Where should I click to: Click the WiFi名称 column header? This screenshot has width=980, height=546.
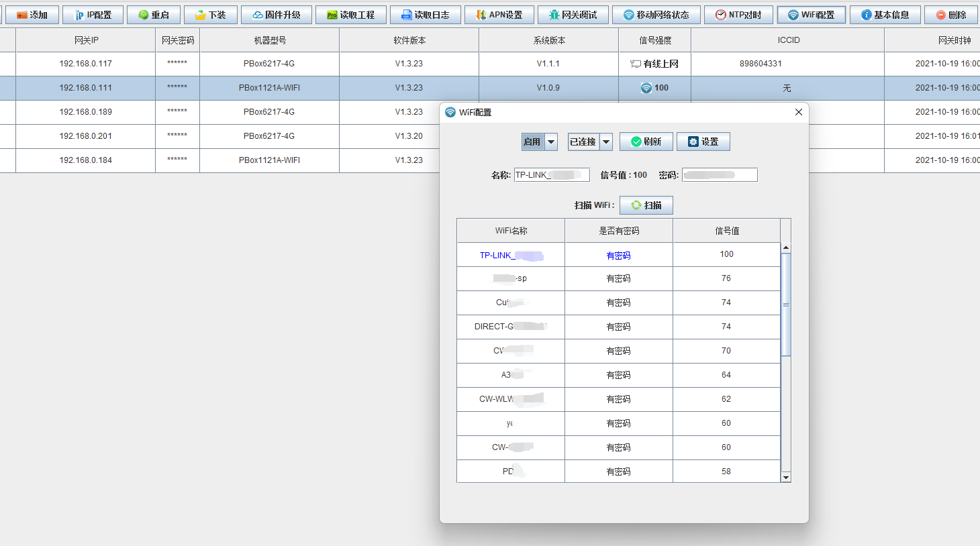tap(511, 231)
